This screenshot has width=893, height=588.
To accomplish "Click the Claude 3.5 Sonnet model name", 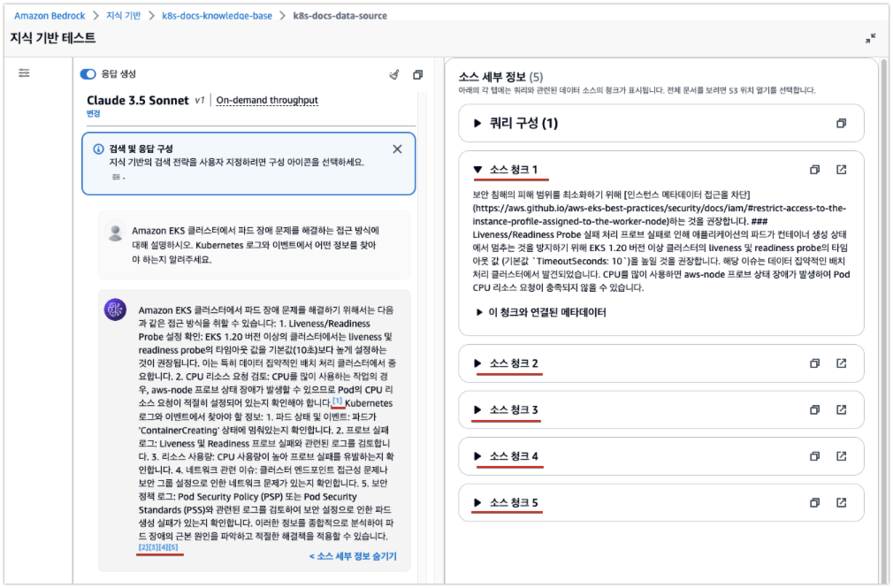I will click(138, 100).
